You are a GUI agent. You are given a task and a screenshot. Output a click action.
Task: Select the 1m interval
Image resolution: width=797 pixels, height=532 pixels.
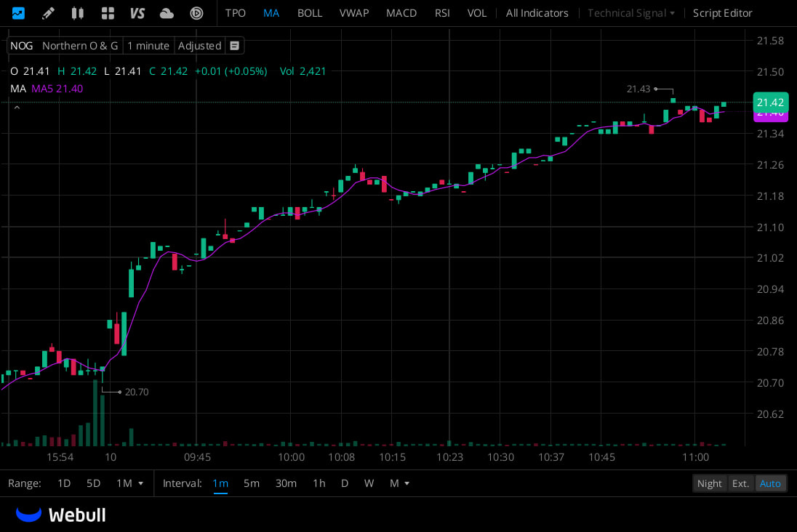[220, 483]
